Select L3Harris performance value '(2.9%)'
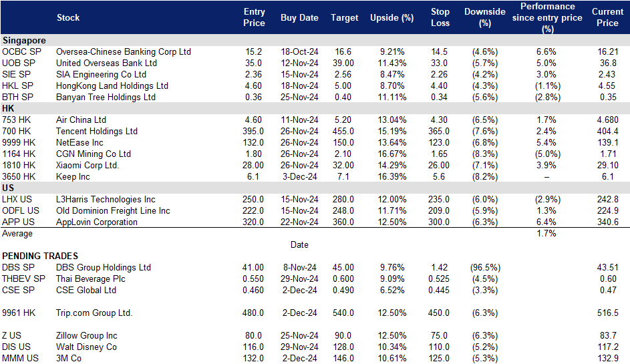This screenshot has height=364, width=630. click(547, 199)
